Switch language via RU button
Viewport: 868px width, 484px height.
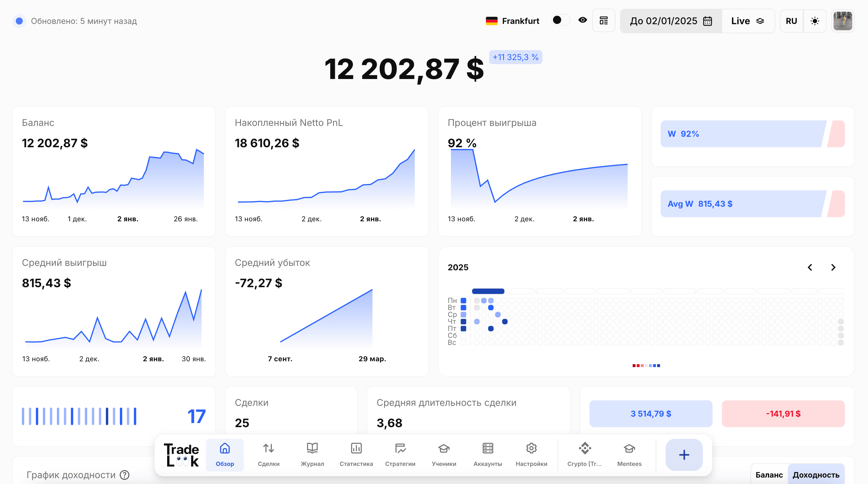tap(791, 21)
